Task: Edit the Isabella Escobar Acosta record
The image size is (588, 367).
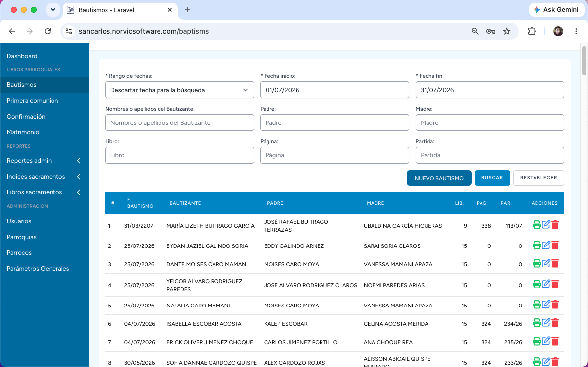Action: [546, 323]
